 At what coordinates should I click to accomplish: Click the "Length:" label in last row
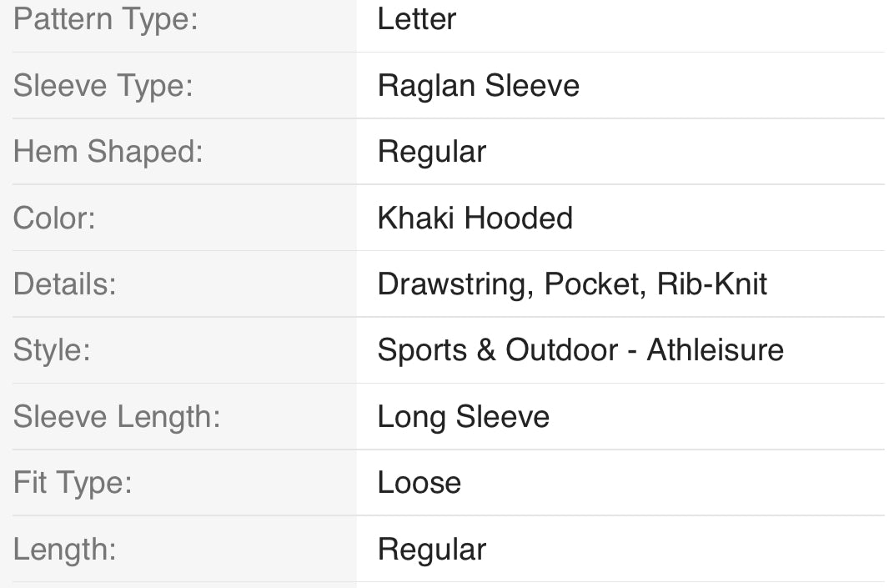(64, 550)
